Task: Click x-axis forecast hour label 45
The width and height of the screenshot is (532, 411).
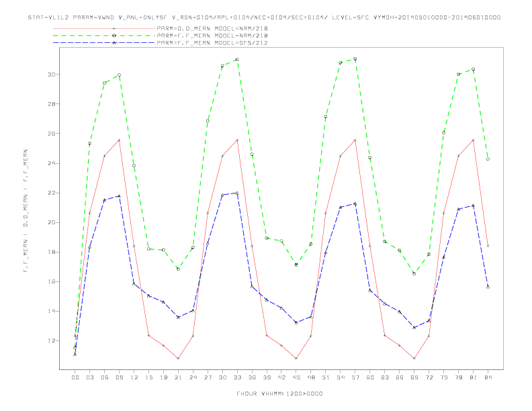Action: click(296, 377)
